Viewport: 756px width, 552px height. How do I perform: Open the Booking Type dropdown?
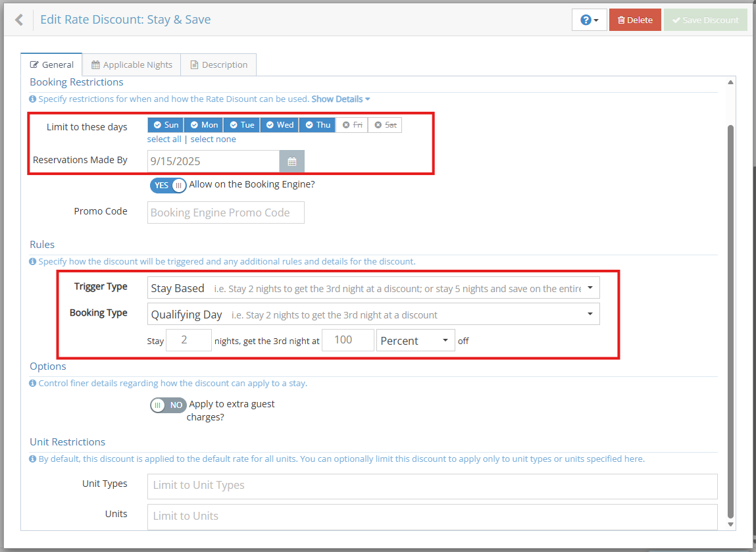pos(373,314)
